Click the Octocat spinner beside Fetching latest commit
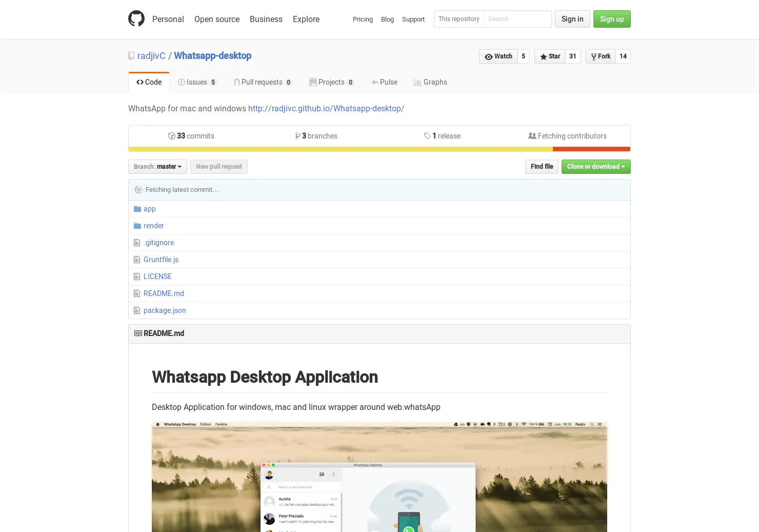The width and height of the screenshot is (759, 532). click(138, 190)
